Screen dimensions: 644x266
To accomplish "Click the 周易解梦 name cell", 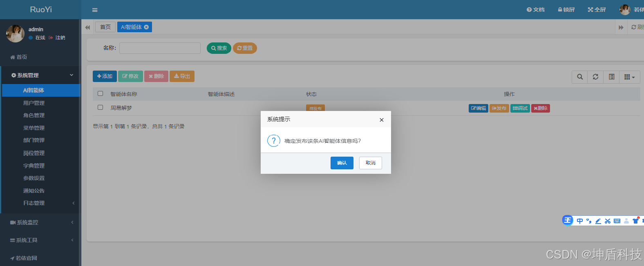I will click(x=121, y=108).
